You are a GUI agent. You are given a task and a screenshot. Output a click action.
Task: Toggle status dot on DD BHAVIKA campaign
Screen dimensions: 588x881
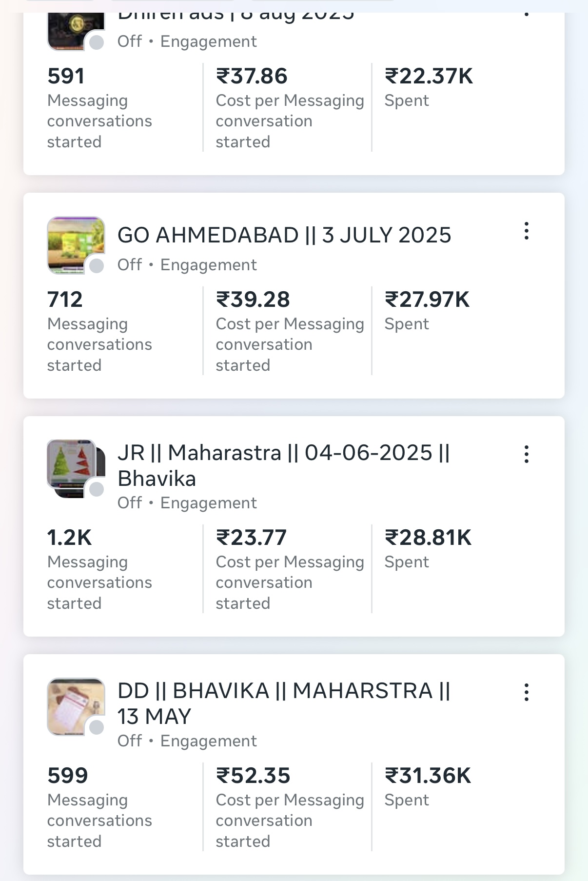click(x=97, y=727)
